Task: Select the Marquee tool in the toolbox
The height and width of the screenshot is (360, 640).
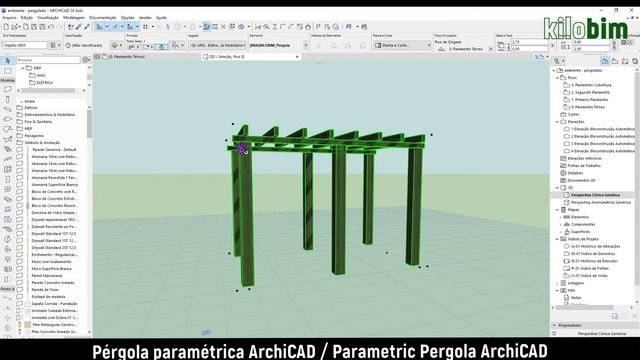Action: 7,71
